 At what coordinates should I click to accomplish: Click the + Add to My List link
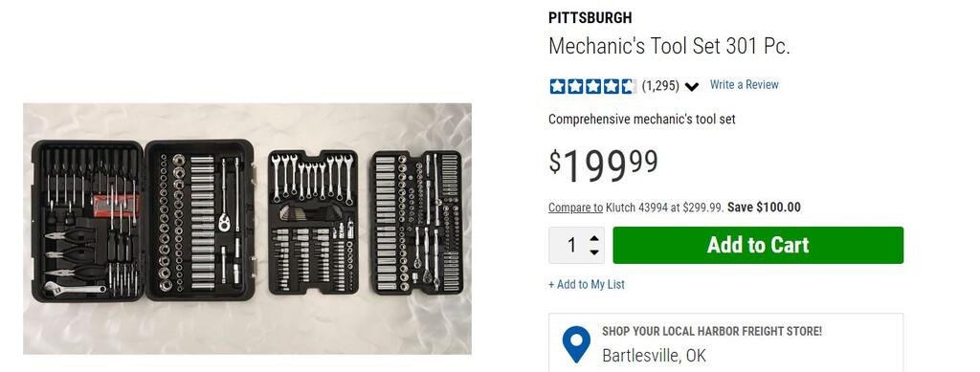coord(587,285)
